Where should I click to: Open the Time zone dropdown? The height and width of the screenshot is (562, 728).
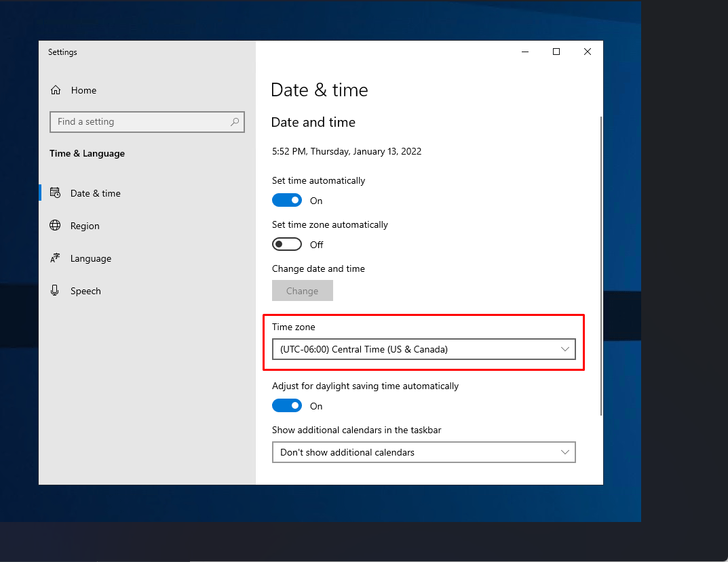[x=424, y=349]
